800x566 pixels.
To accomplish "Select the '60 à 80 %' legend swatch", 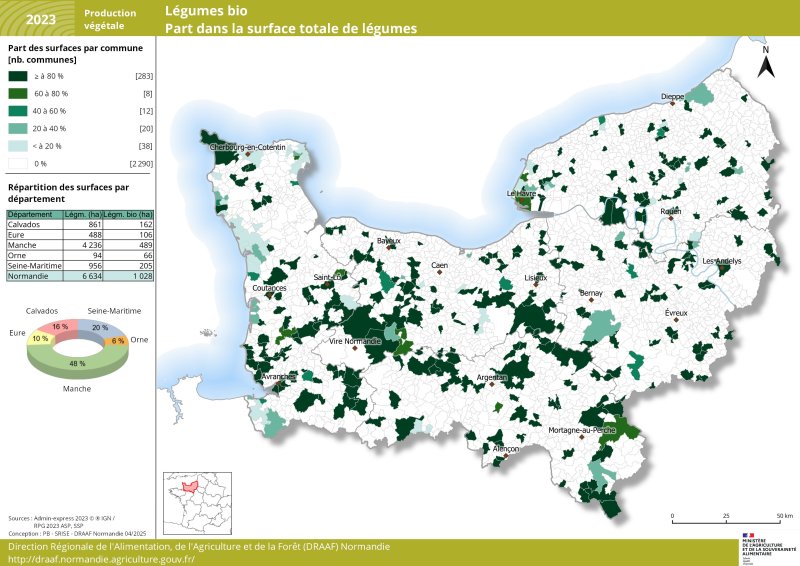I will (18, 93).
